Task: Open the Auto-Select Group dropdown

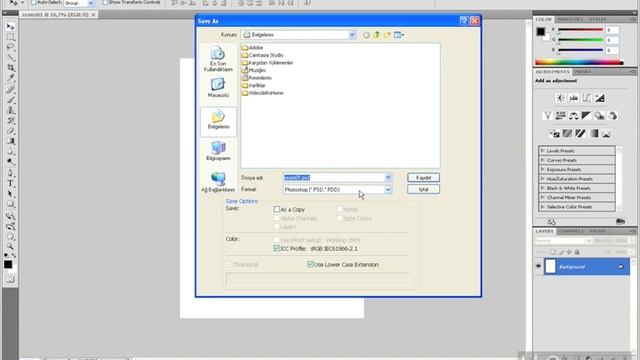Action: pos(91,3)
